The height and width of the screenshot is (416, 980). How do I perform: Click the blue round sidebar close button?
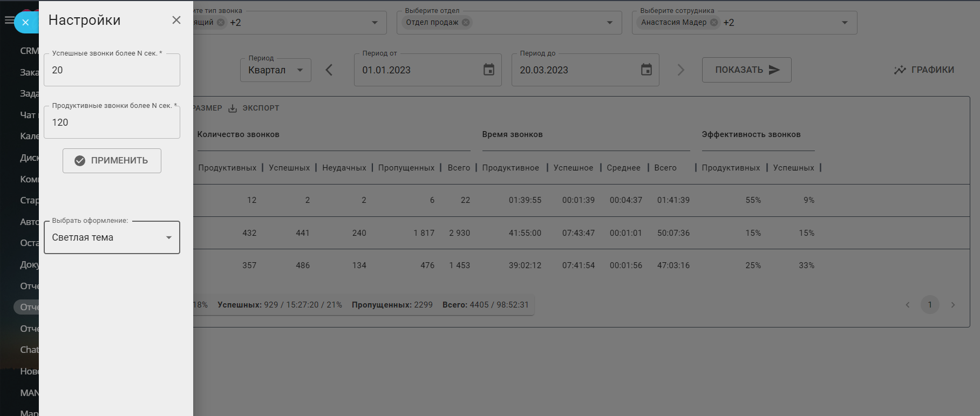25,23
